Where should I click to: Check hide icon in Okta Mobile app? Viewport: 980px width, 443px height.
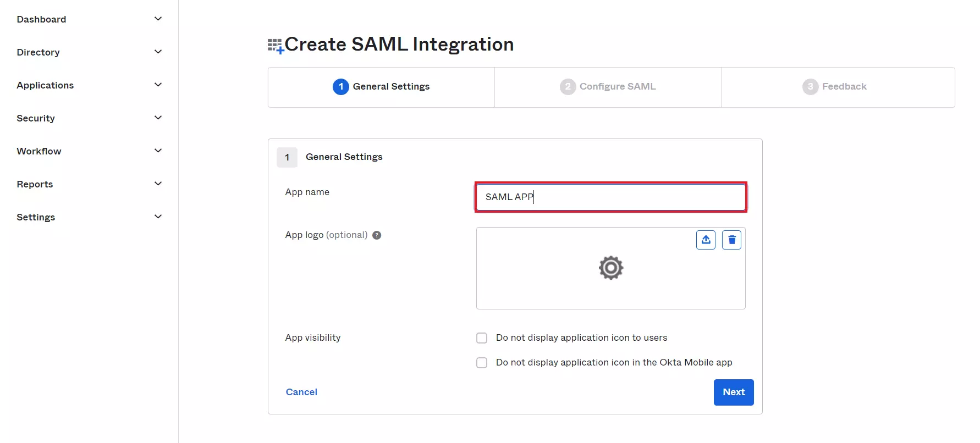point(482,363)
